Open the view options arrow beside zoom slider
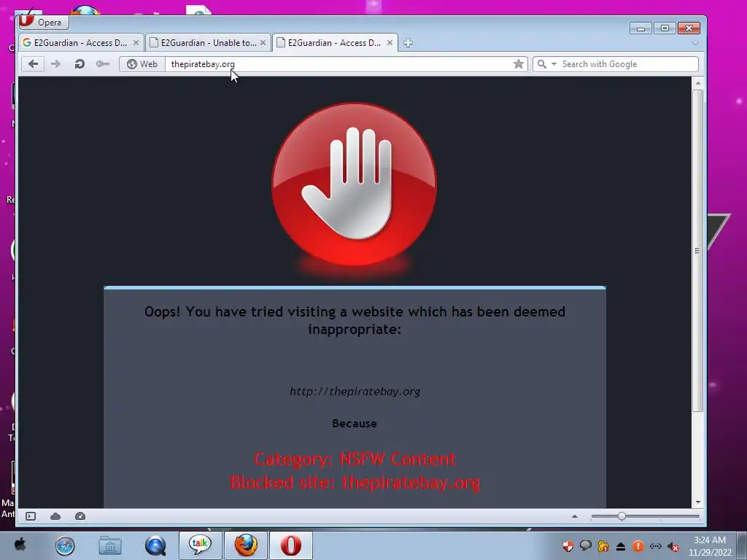 (575, 516)
